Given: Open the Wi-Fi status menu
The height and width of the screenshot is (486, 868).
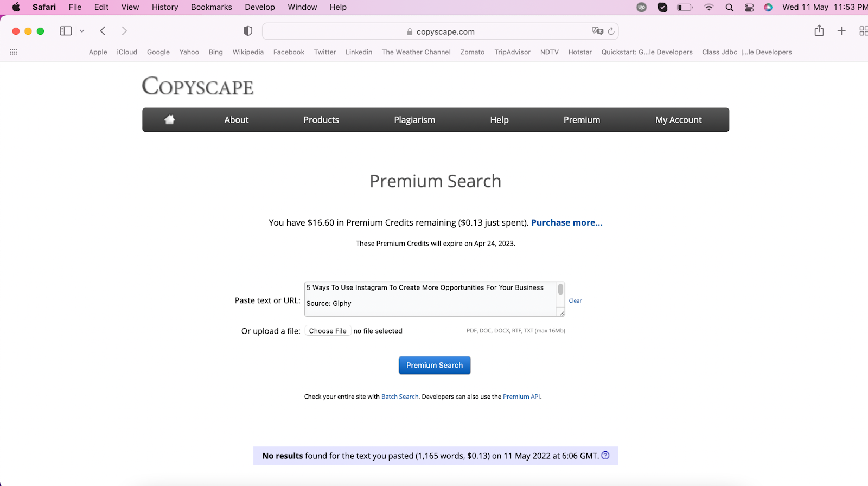Looking at the screenshot, I should point(709,7).
